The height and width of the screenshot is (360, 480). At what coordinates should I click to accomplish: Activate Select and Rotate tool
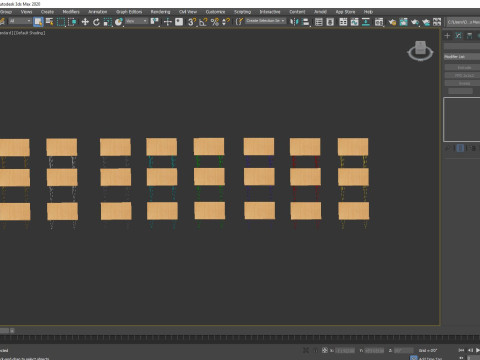(x=96, y=22)
